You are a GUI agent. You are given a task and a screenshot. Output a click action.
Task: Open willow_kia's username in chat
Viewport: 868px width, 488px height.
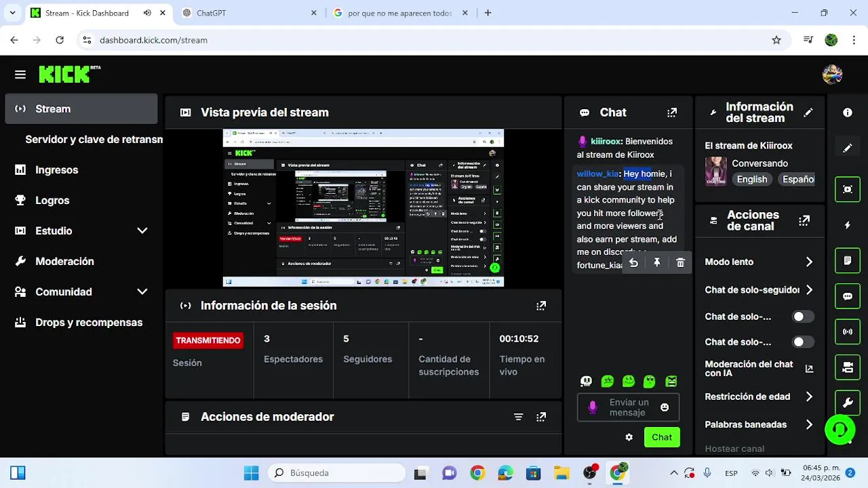click(597, 174)
